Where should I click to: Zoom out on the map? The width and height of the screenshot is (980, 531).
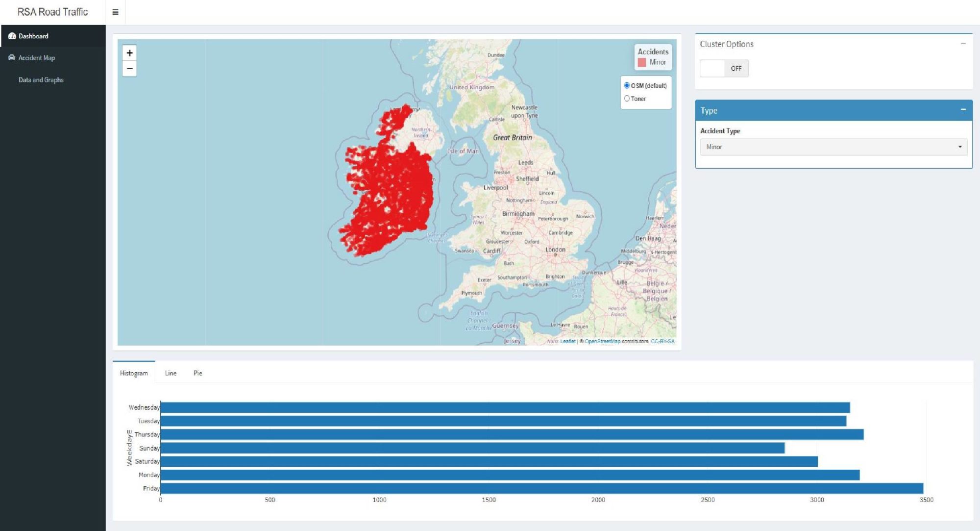click(x=129, y=69)
